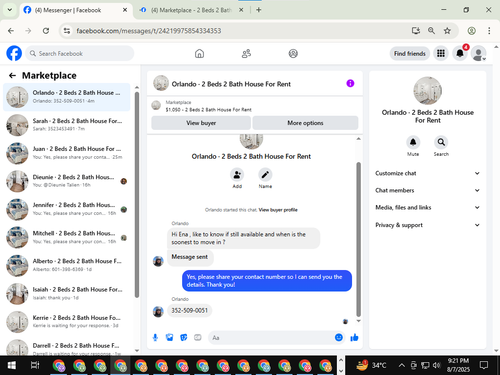Click the chat messages scrollbar
This screenshot has width=500, height=375.
(x=359, y=239)
